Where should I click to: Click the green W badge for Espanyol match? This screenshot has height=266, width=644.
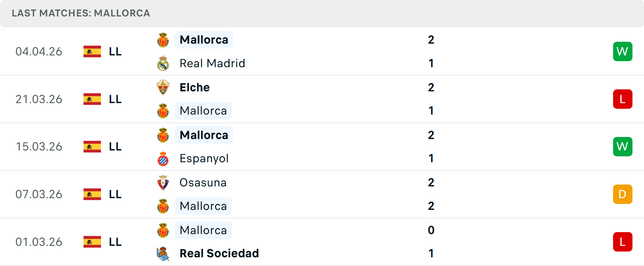pyautogui.click(x=623, y=147)
